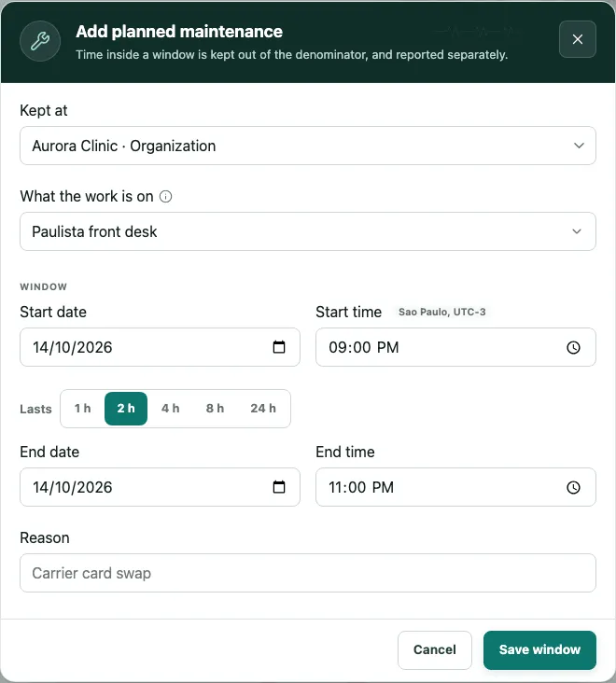Select the 2 h duration option
This screenshot has width=616, height=683.
click(x=126, y=409)
